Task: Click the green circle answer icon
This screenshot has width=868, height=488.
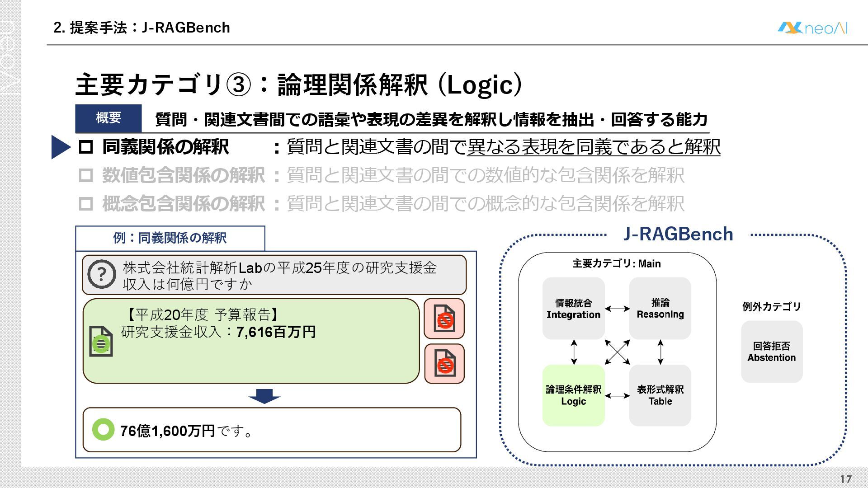Action: click(103, 429)
